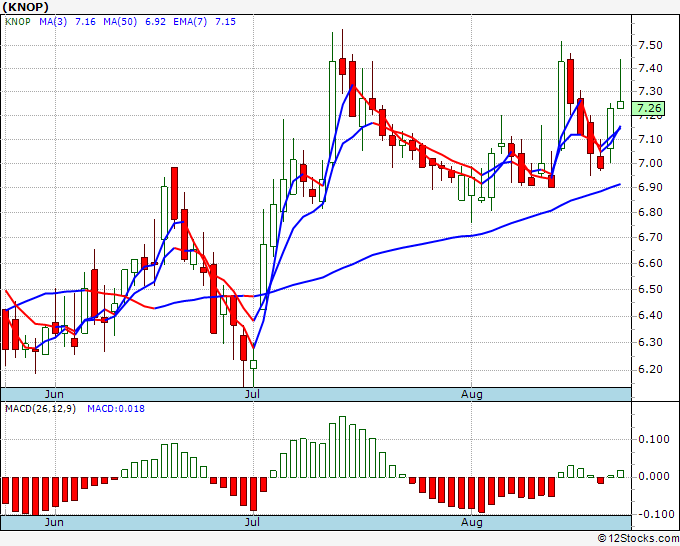The width and height of the screenshot is (680, 546).
Task: Click the MACD(26,12,9) indicator label
Action: tap(40, 409)
